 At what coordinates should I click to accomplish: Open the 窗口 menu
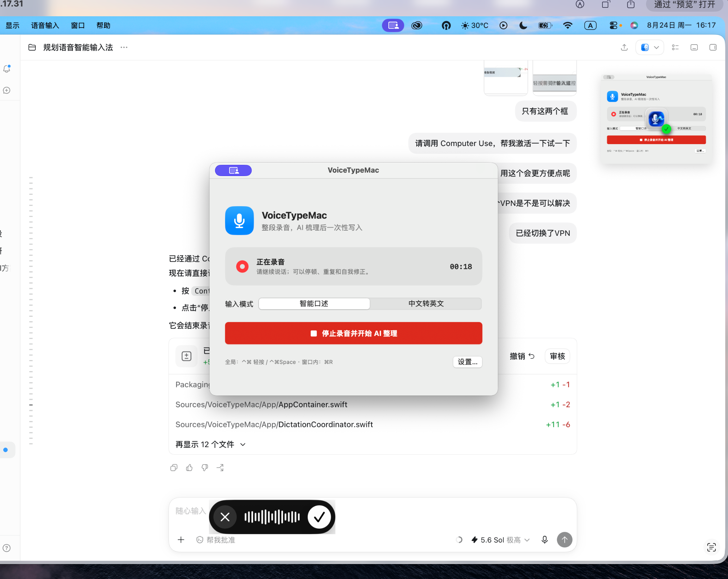coord(78,25)
